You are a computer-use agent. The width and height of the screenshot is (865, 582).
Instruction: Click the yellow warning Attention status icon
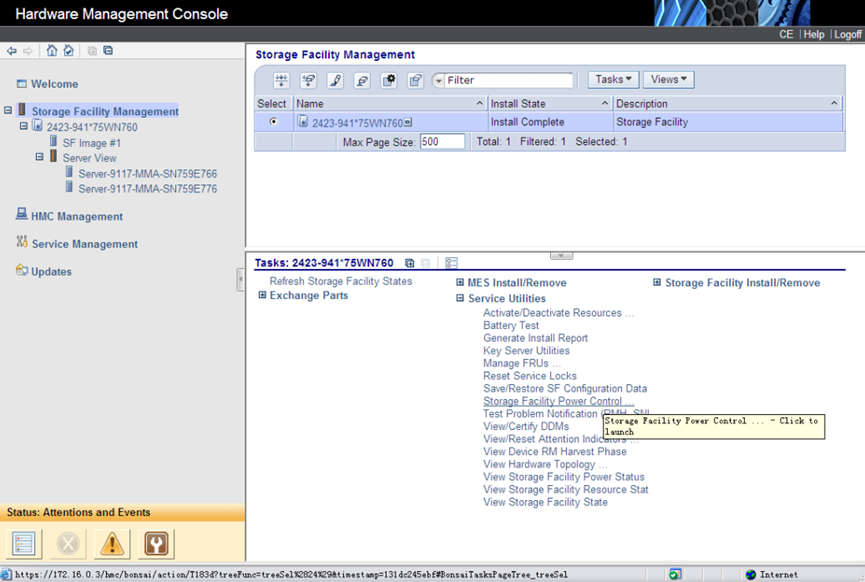click(112, 544)
